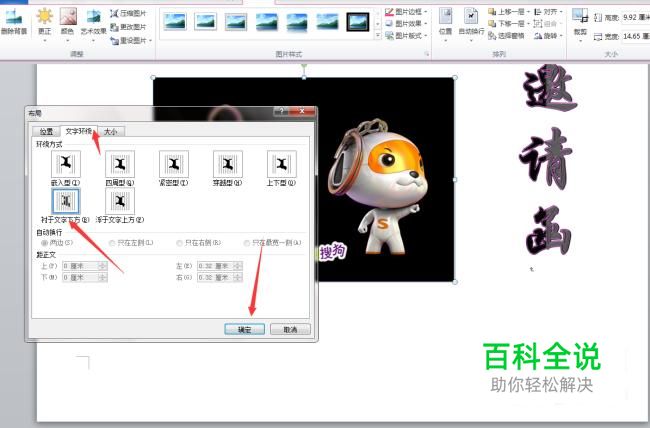This screenshot has width=650, height=428.
Task: Expand the 图片版式 picture layout dropdown
Action: click(425, 36)
